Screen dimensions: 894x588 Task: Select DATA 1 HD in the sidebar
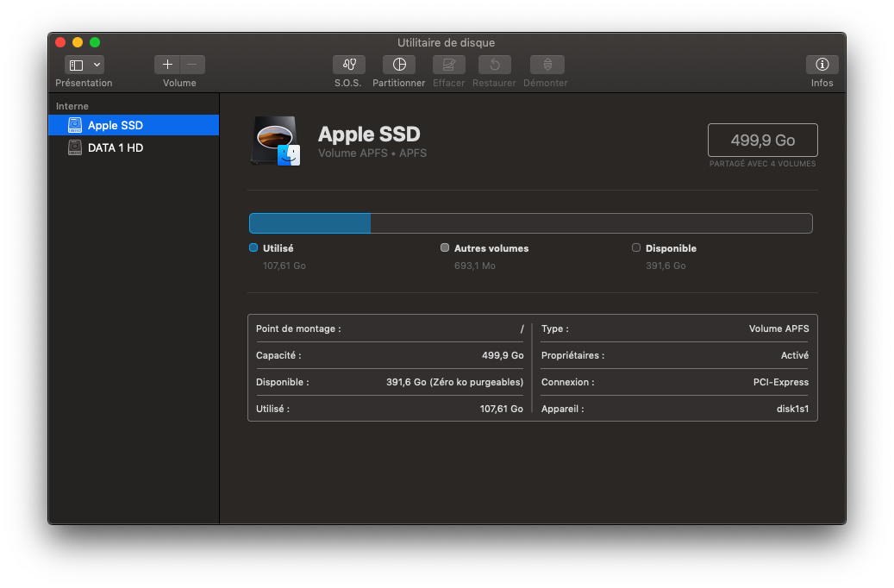click(116, 148)
